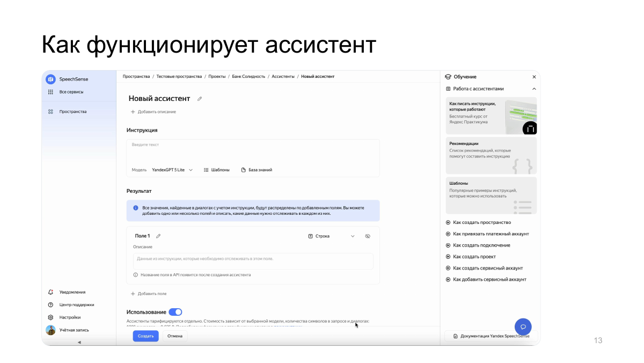Click the Создать button
The height and width of the screenshot is (363, 644).
click(146, 336)
